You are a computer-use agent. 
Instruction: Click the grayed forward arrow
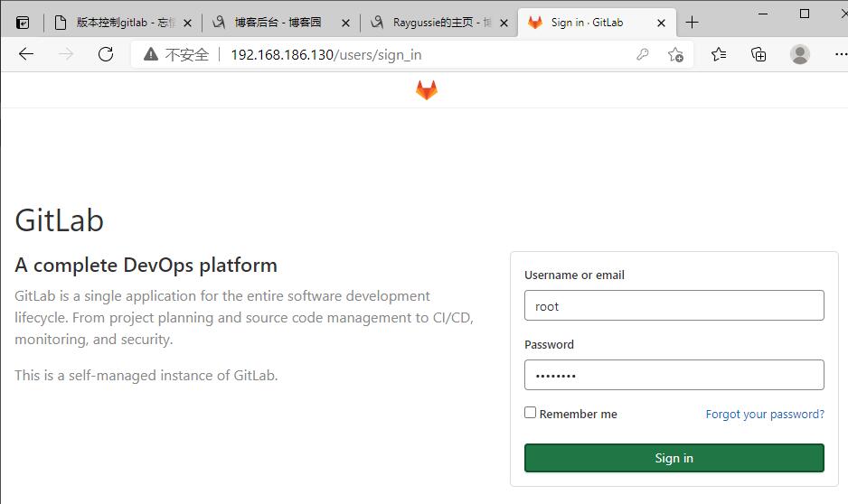click(x=65, y=54)
